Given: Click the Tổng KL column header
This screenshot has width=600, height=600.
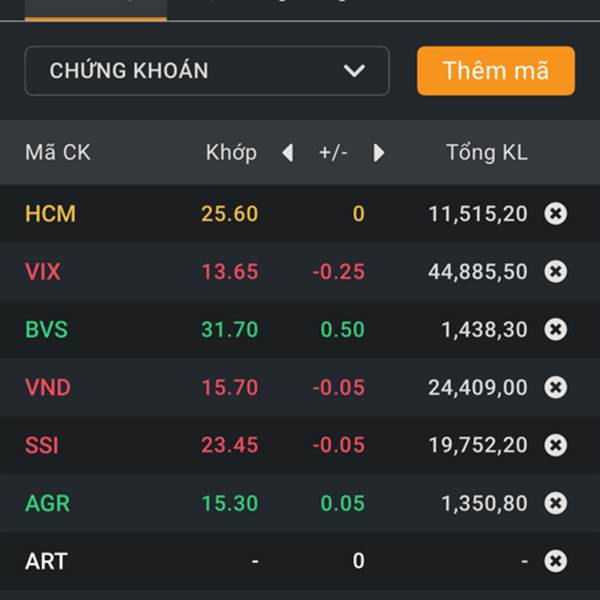Looking at the screenshot, I should point(487,153).
